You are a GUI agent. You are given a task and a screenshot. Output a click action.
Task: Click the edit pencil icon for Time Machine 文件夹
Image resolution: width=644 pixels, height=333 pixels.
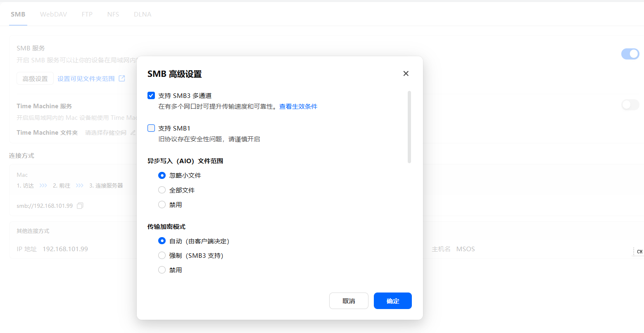coord(133,133)
